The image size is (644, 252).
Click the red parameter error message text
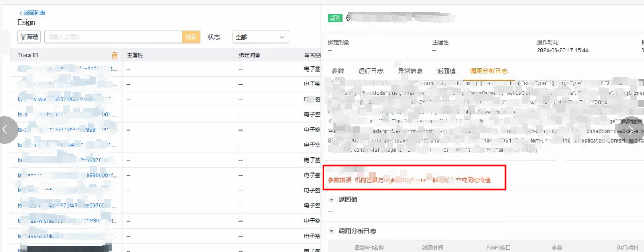409,180
